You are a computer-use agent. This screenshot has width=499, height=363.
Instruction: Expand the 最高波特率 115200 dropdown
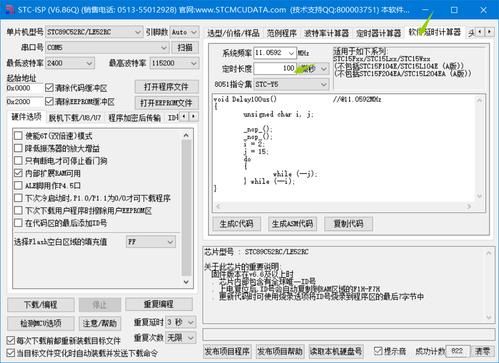click(x=175, y=63)
